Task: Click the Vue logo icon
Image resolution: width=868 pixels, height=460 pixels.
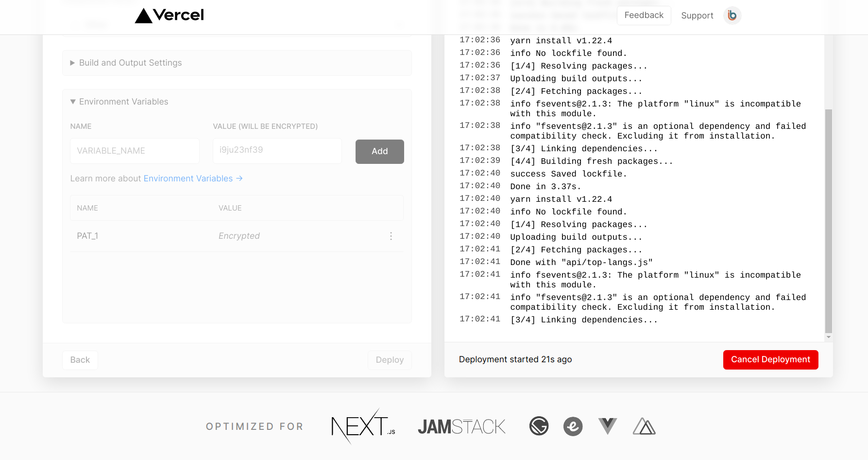Action: (607, 426)
